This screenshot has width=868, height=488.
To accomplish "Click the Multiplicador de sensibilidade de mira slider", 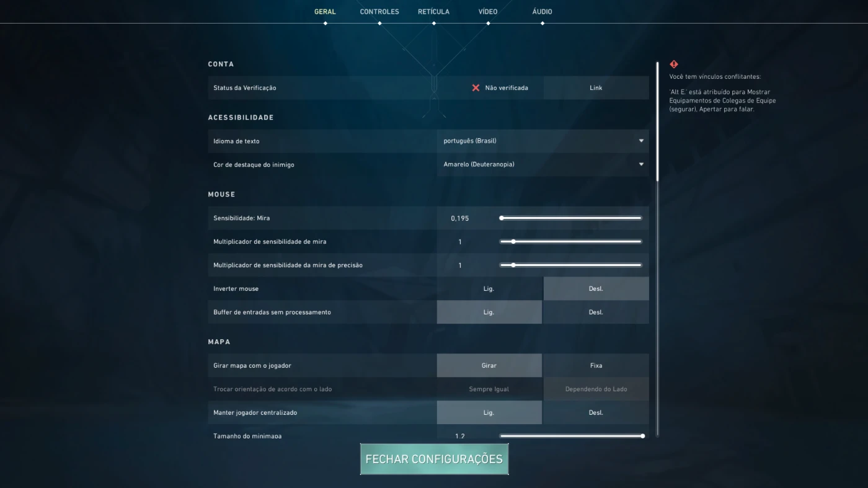I will click(x=571, y=242).
